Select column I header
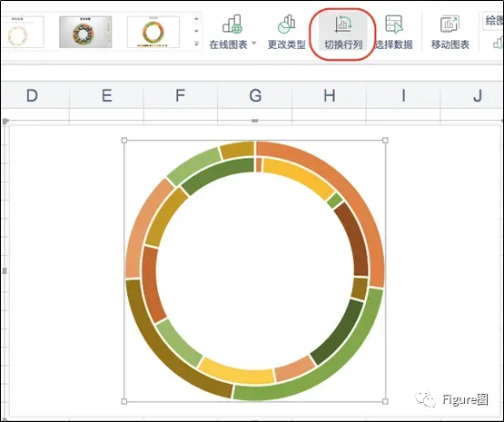The image size is (504, 422). coord(403,95)
